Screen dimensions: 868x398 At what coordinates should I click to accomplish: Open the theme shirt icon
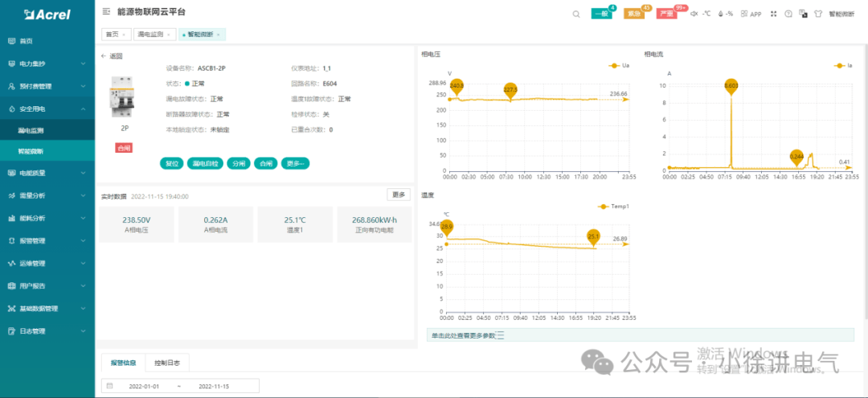point(818,14)
